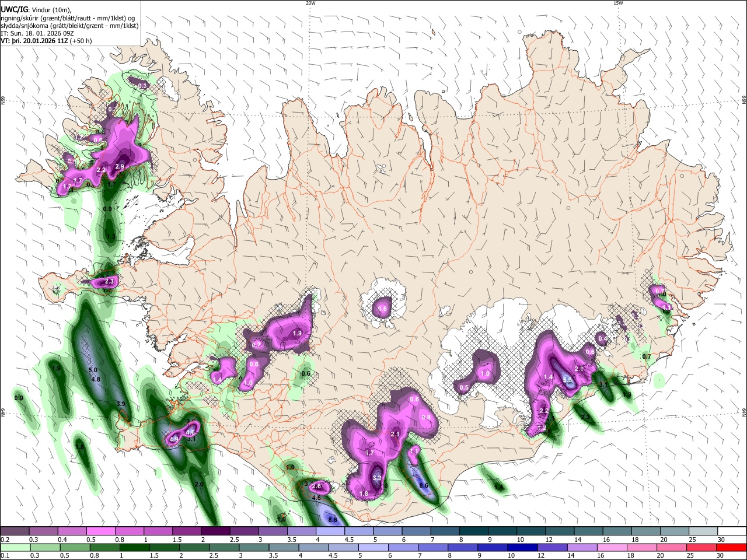Click snow-scale swatch between 4 and 4.5
This screenshot has width=747, height=560.
pos(330,531)
